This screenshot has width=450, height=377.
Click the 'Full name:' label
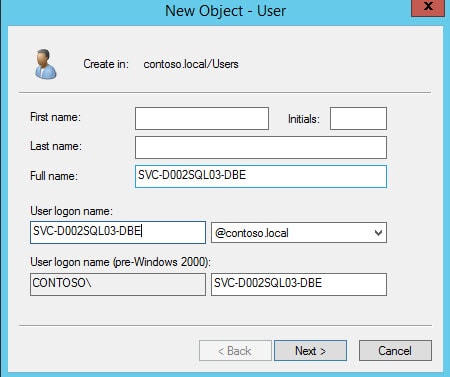pos(54,176)
